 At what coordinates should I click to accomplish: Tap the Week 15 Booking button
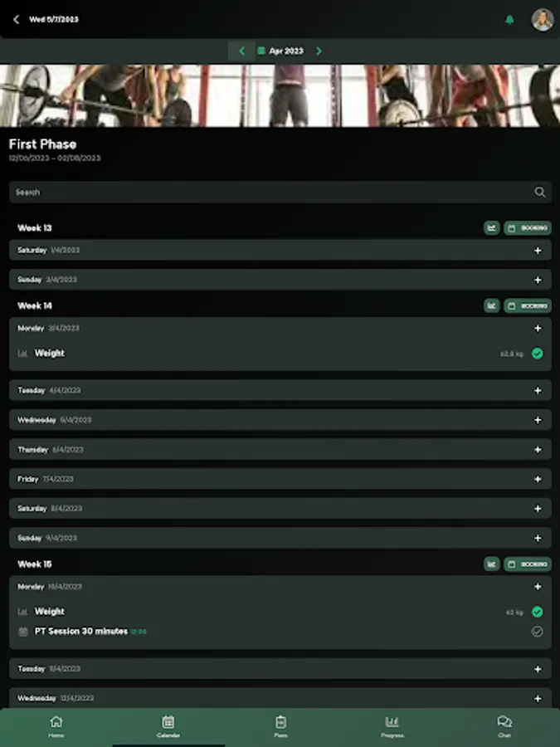(x=528, y=564)
